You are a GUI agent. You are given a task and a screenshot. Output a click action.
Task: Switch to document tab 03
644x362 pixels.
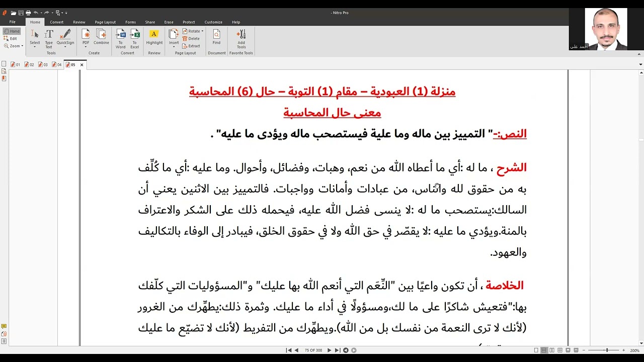tap(43, 65)
